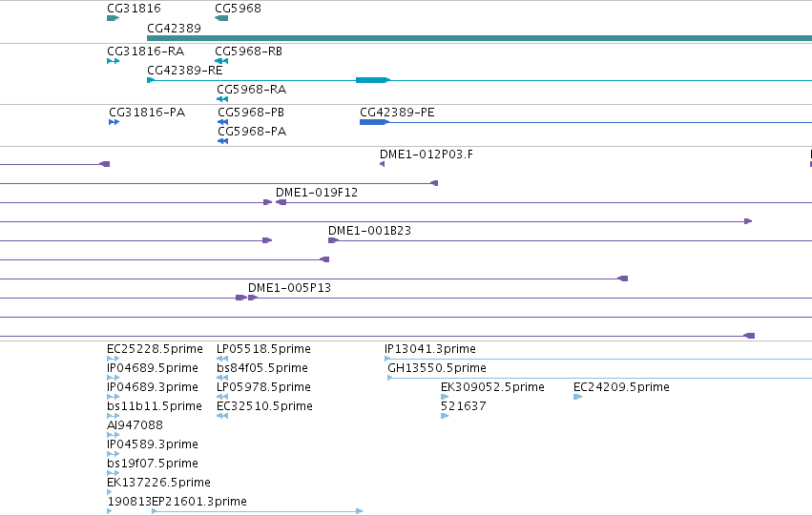Click arrow glyph under CG31816-PA
The width and height of the screenshot is (812, 516).
coord(114,122)
